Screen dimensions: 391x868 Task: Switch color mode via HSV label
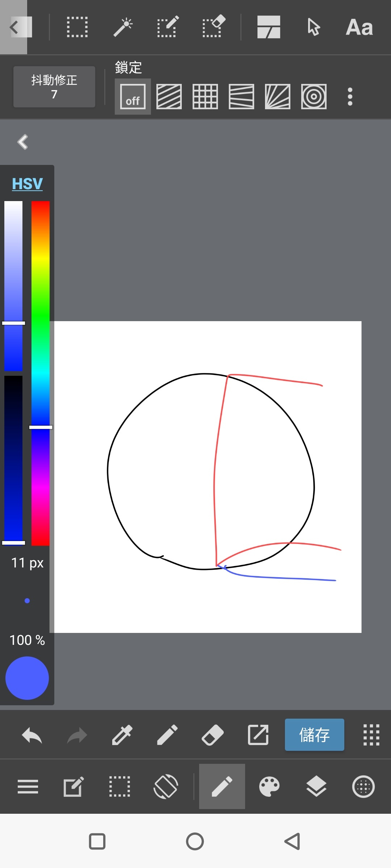[27, 184]
